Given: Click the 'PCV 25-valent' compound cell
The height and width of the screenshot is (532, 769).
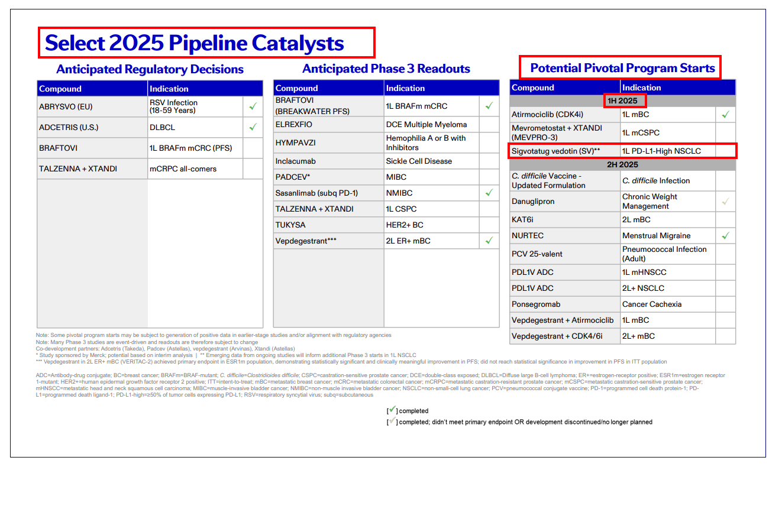Looking at the screenshot, I should click(x=565, y=254).
